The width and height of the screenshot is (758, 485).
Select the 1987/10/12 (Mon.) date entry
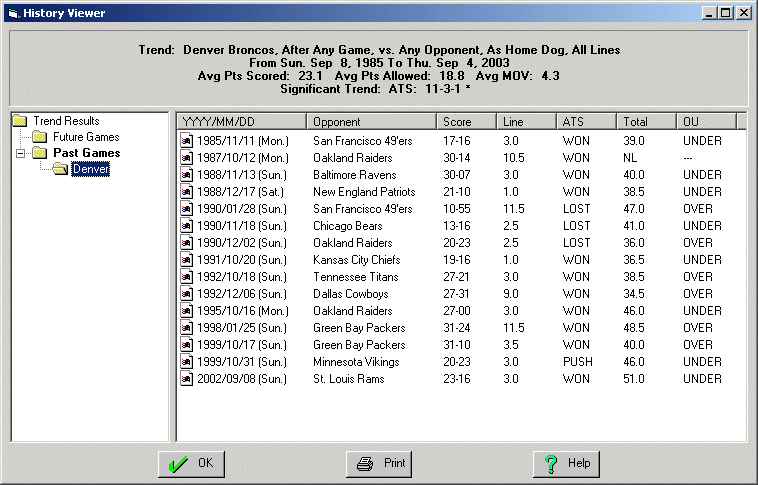coord(243,158)
